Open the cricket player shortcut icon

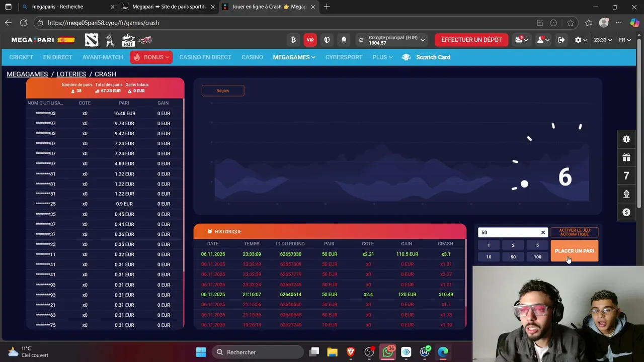point(110,40)
